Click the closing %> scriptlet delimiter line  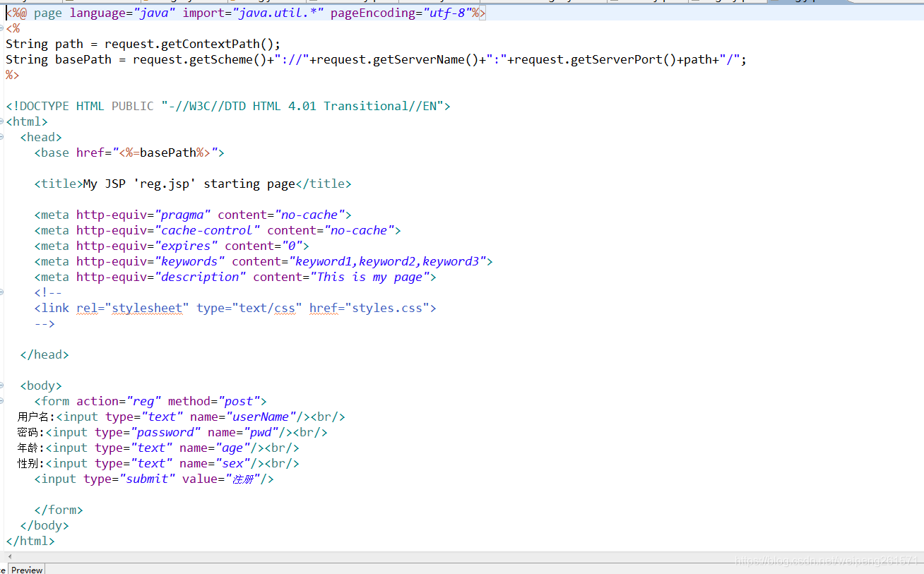coord(13,75)
